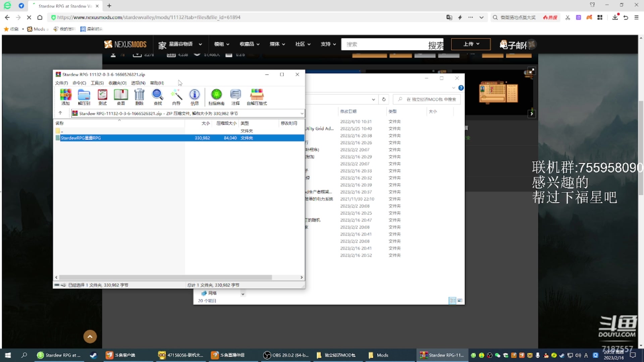
Task: Switch Explorer to large icons view
Action: (460, 301)
